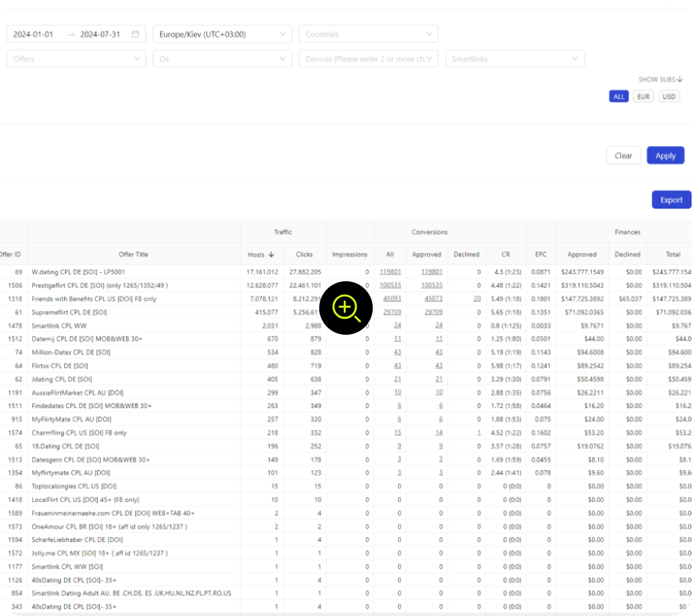Viewport: 692px width, 616px height.
Task: Open the Offers dropdown
Action: click(x=76, y=59)
